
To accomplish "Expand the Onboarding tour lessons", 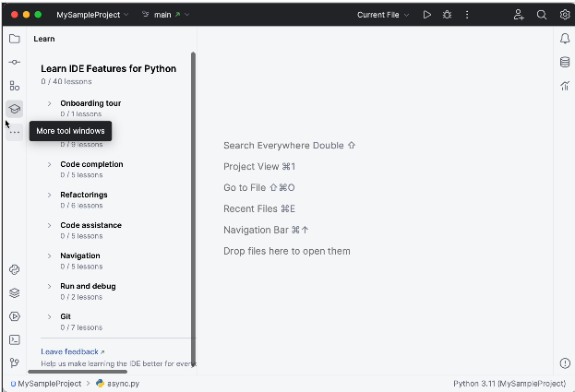I will [49, 103].
